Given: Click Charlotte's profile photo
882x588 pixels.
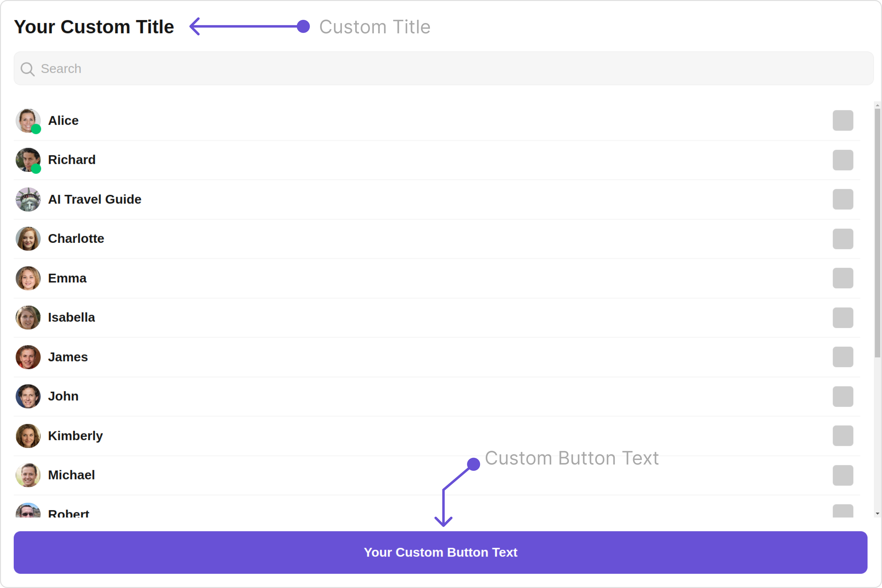Looking at the screenshot, I should tap(28, 239).
